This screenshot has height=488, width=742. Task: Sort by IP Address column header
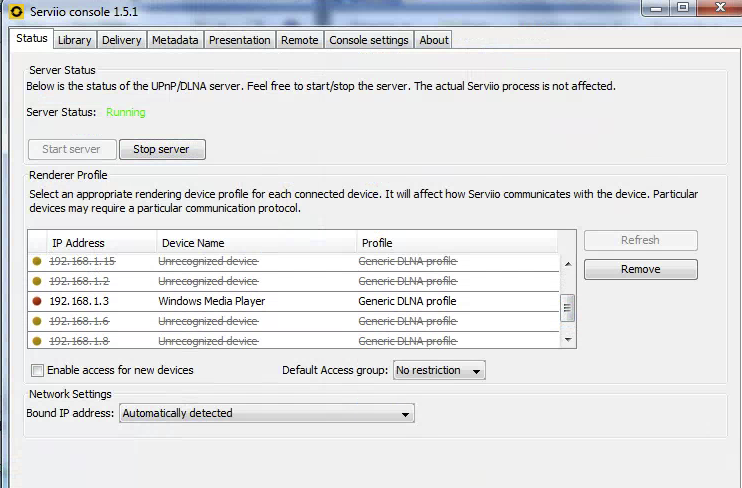pos(78,243)
